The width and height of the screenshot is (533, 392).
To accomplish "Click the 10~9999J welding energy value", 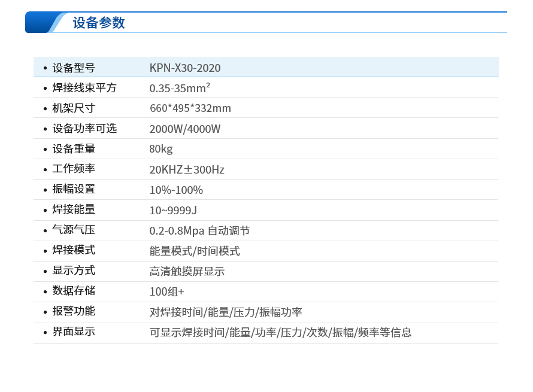I will coord(173,210).
